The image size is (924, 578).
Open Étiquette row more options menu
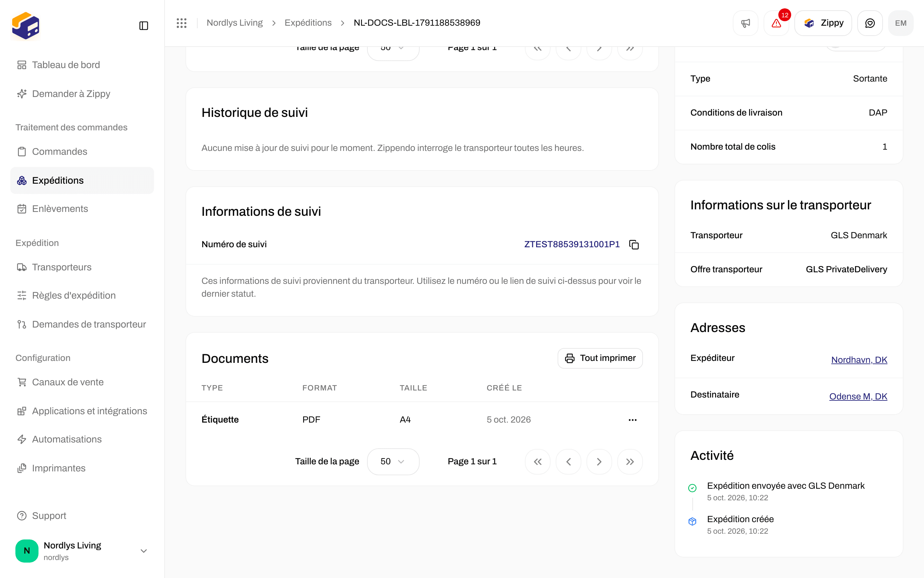(x=633, y=420)
